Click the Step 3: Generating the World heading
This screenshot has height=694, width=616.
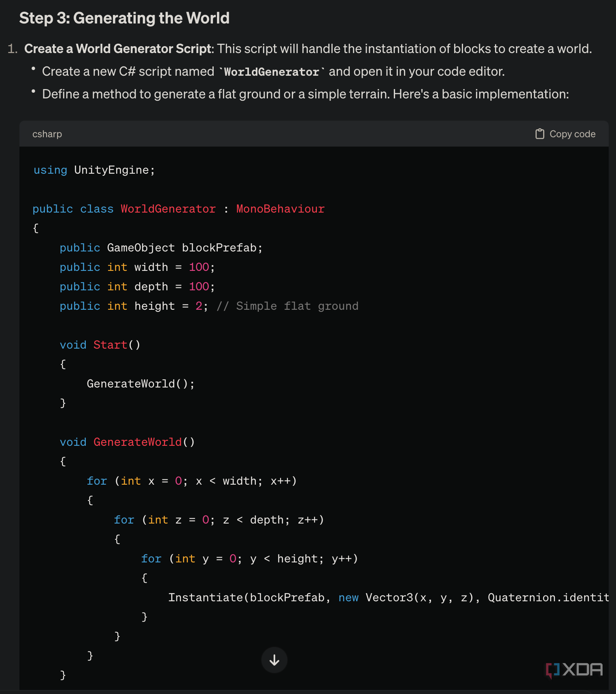coord(124,18)
